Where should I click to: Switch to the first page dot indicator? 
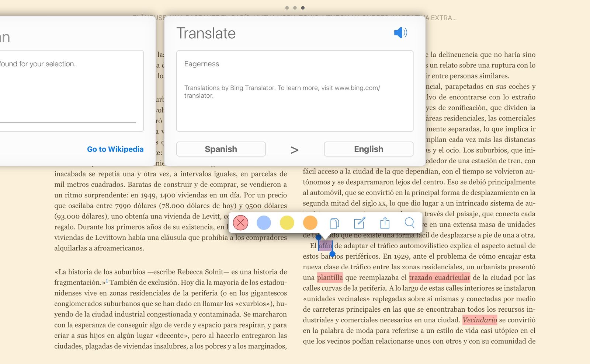(287, 8)
